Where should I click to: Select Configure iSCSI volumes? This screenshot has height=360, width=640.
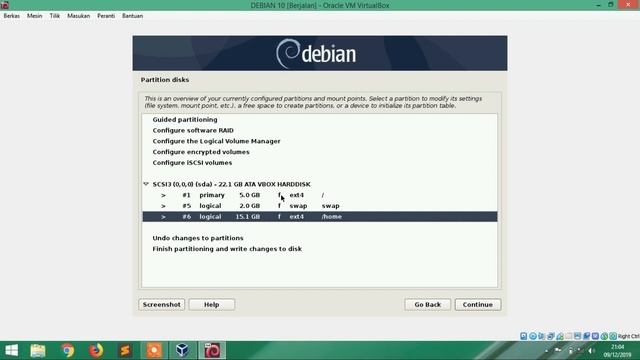point(192,162)
